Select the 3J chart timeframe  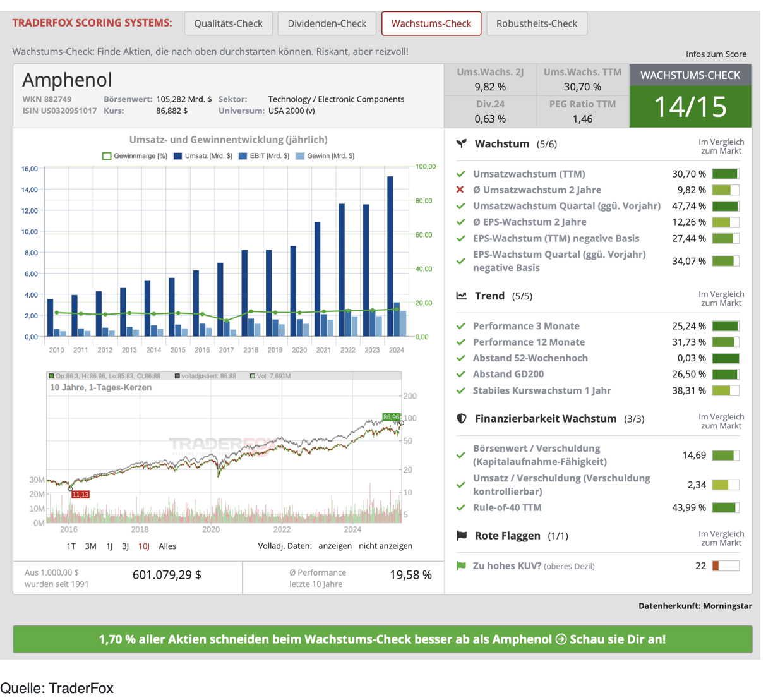tap(125, 546)
